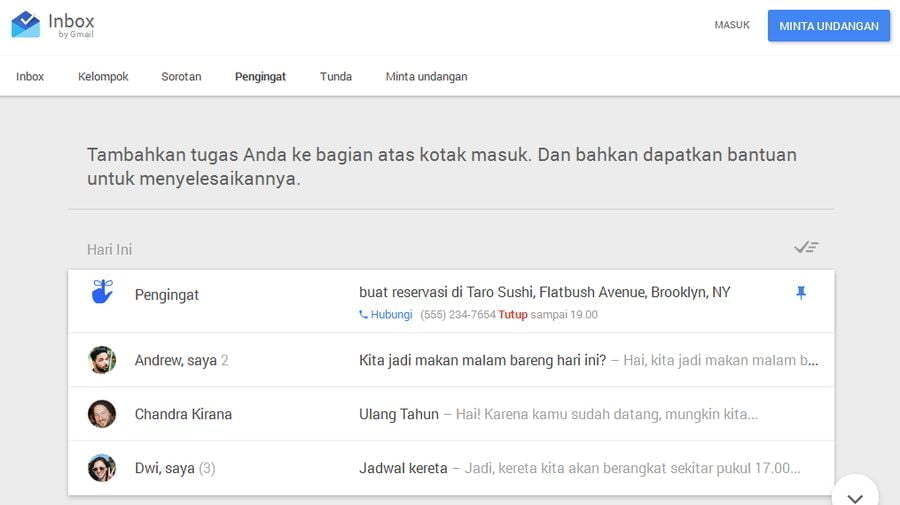Open the Tunda tab
The height and width of the screenshot is (505, 900).
coord(336,76)
